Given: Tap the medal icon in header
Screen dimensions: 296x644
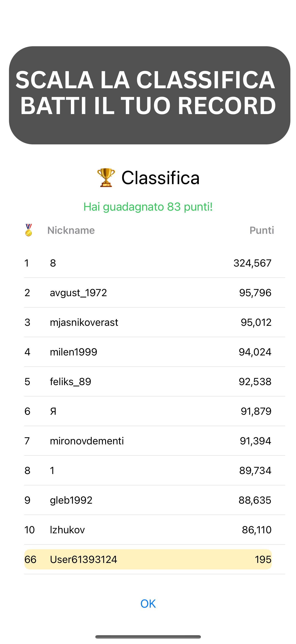Looking at the screenshot, I should (x=28, y=230).
